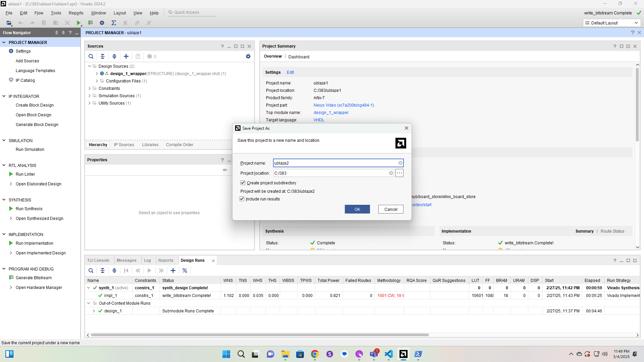Expand Open Synthesized Design in Flow Navigator

click(11, 219)
